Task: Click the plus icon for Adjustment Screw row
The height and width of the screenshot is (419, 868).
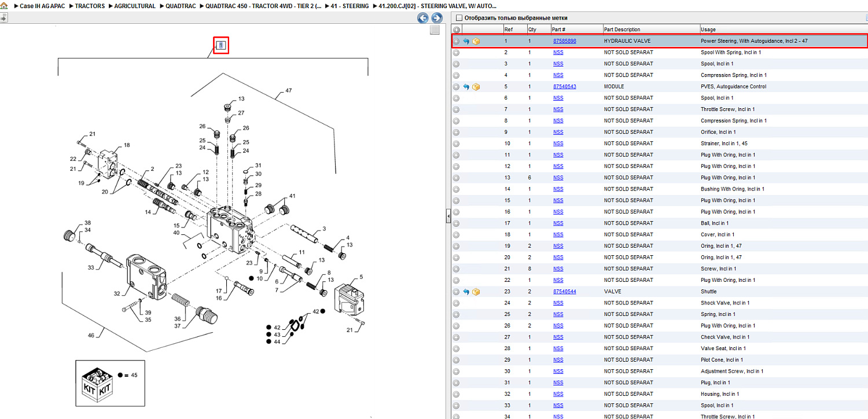Action: (457, 372)
